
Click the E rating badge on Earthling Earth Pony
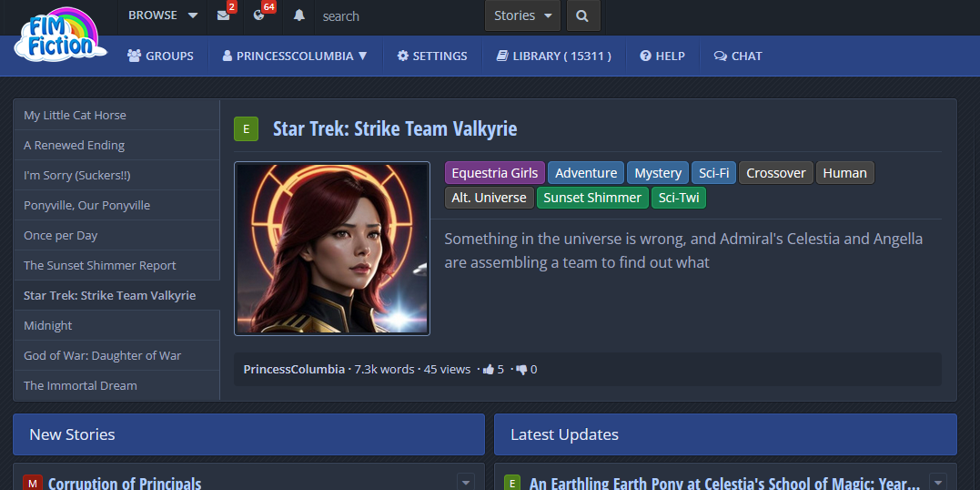[x=512, y=483]
